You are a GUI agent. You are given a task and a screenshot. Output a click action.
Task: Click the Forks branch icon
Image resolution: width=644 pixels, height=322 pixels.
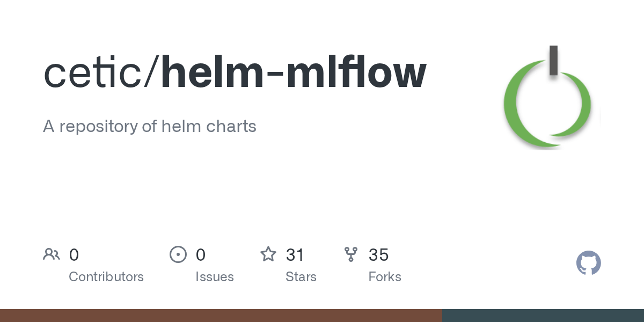[x=351, y=254]
